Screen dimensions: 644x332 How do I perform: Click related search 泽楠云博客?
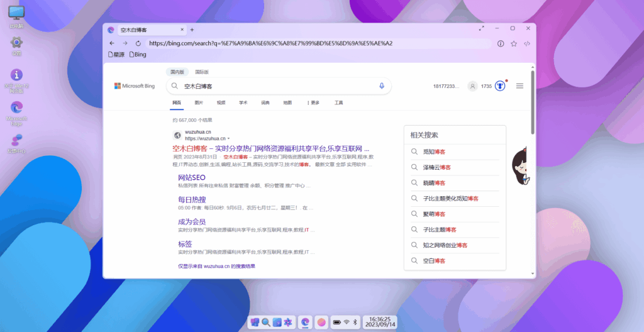436,167
